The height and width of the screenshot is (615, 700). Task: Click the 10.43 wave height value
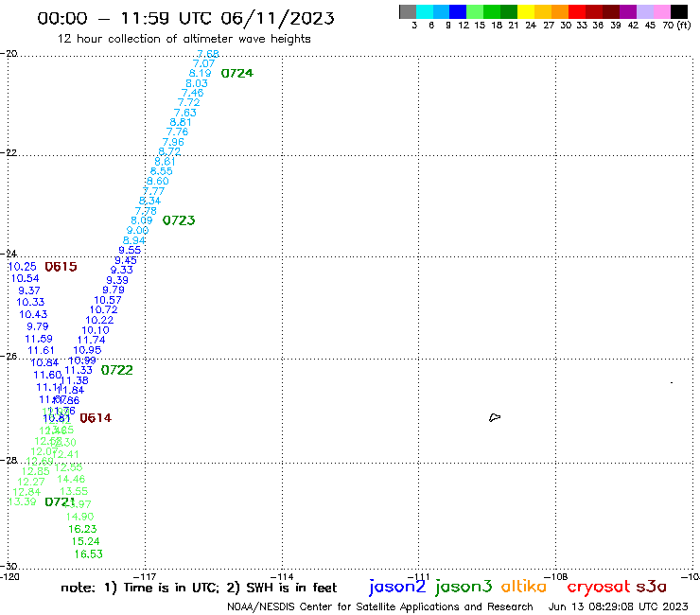[x=33, y=314]
